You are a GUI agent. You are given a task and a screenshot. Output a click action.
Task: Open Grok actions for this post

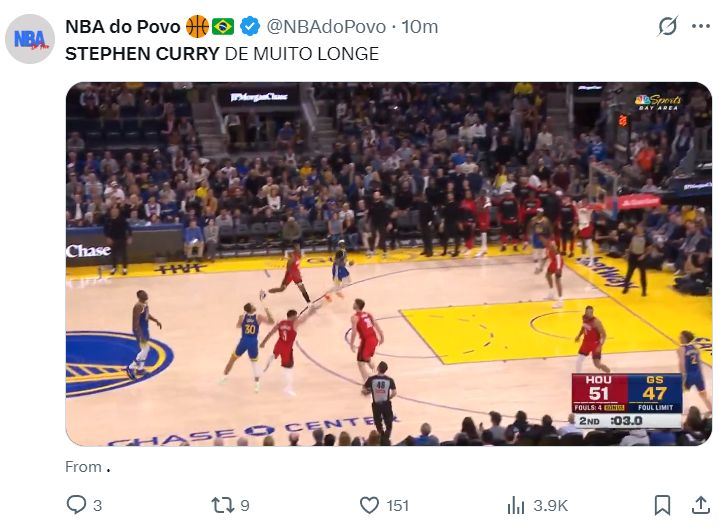click(x=667, y=27)
